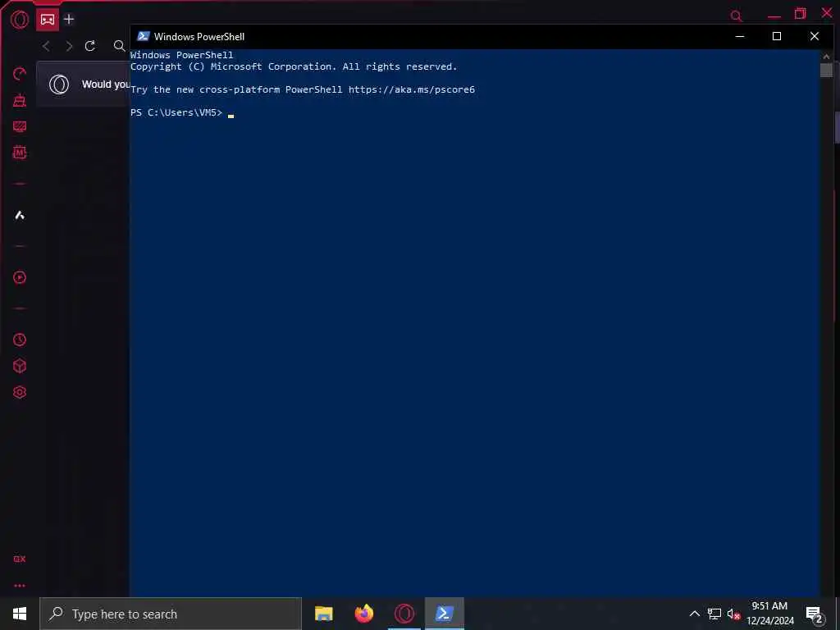840x630 pixels.
Task: Click the address bar search magnifier icon
Action: 120,46
